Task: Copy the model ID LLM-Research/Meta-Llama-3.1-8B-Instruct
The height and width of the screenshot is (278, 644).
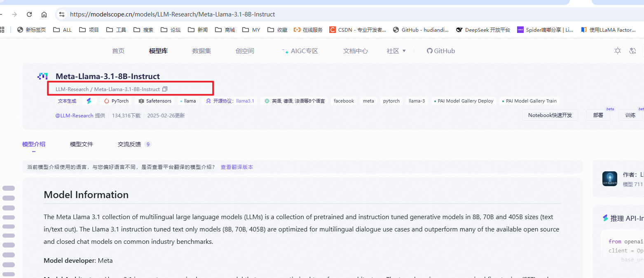Action: pos(165,89)
